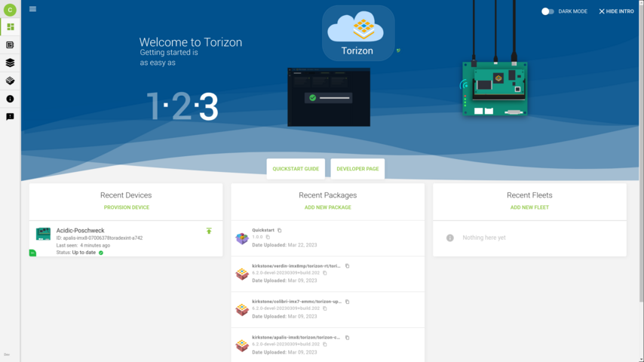
Task: Click the Add New Package link
Action: click(327, 207)
